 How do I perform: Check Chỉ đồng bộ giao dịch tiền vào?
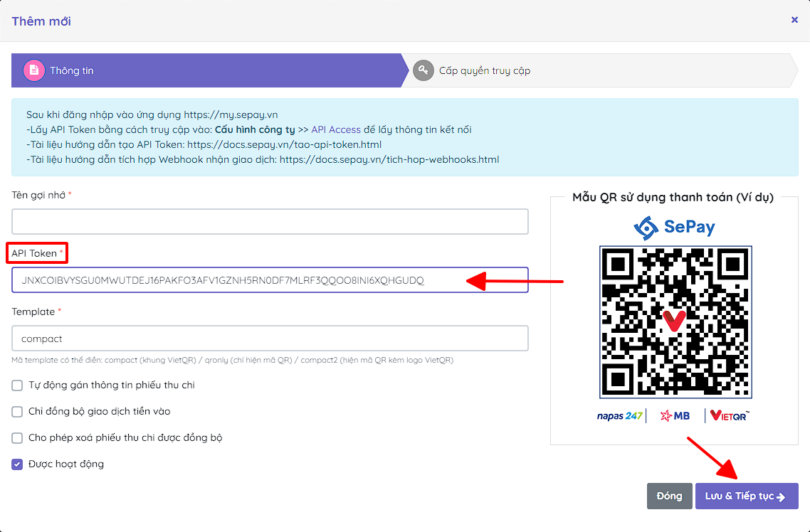click(x=17, y=412)
